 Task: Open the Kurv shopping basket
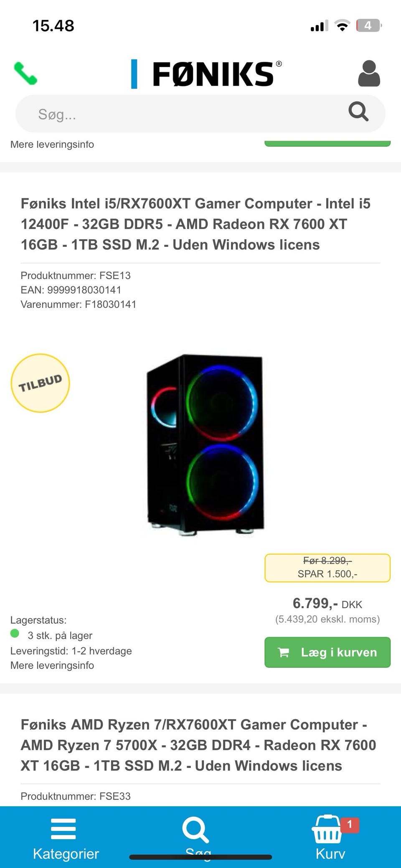[330, 837]
